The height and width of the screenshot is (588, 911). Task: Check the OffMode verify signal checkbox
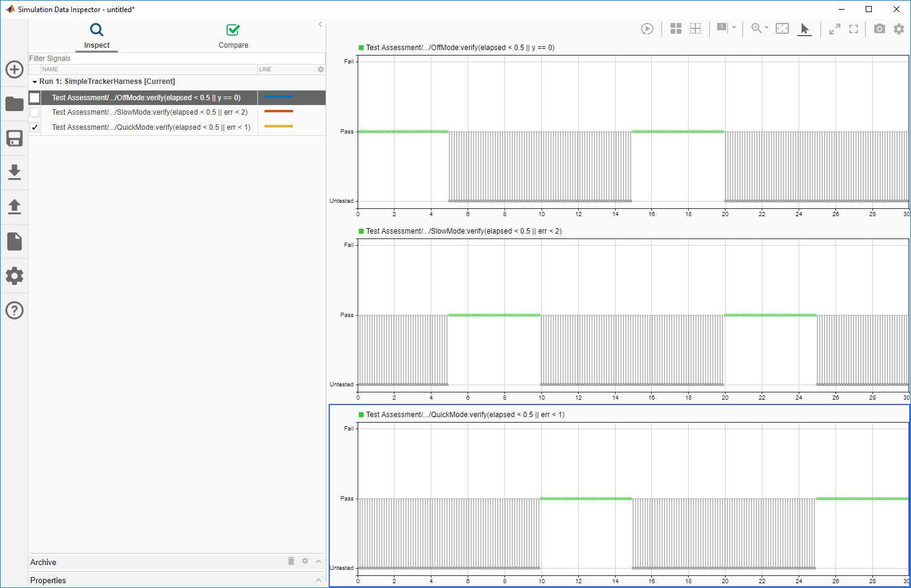pyautogui.click(x=34, y=98)
